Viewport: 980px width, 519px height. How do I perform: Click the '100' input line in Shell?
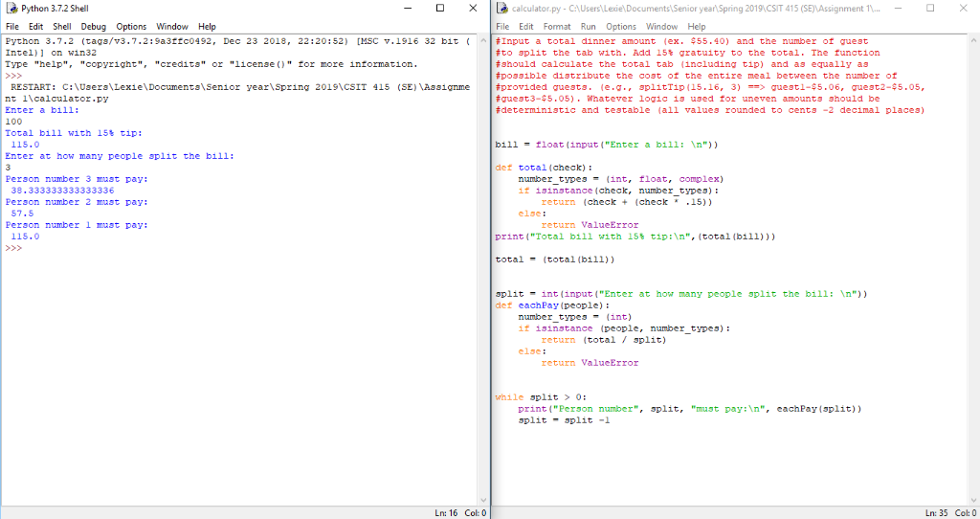coord(13,122)
